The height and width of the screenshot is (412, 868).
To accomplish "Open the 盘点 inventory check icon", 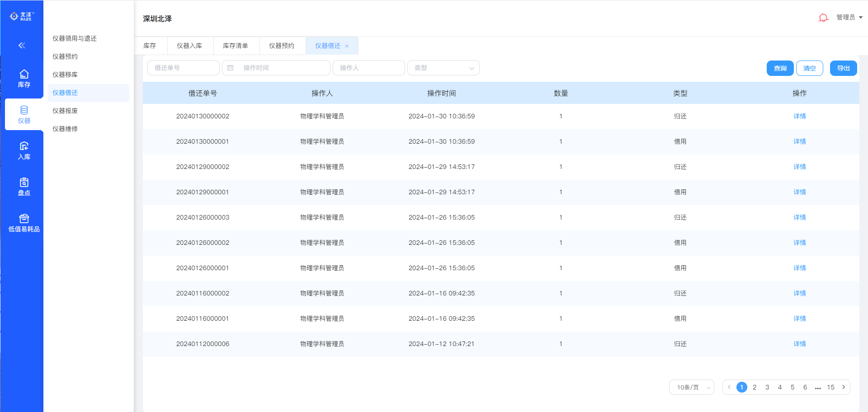I will point(24,187).
